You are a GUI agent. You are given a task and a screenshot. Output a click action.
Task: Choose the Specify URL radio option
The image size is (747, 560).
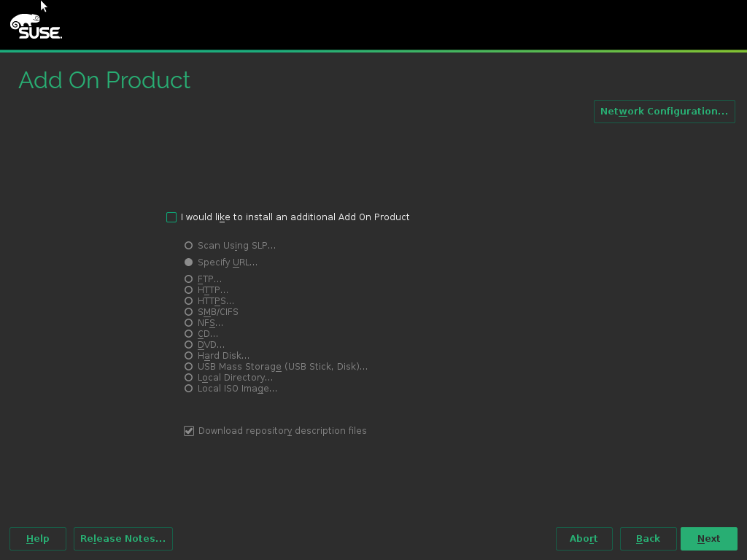point(189,262)
